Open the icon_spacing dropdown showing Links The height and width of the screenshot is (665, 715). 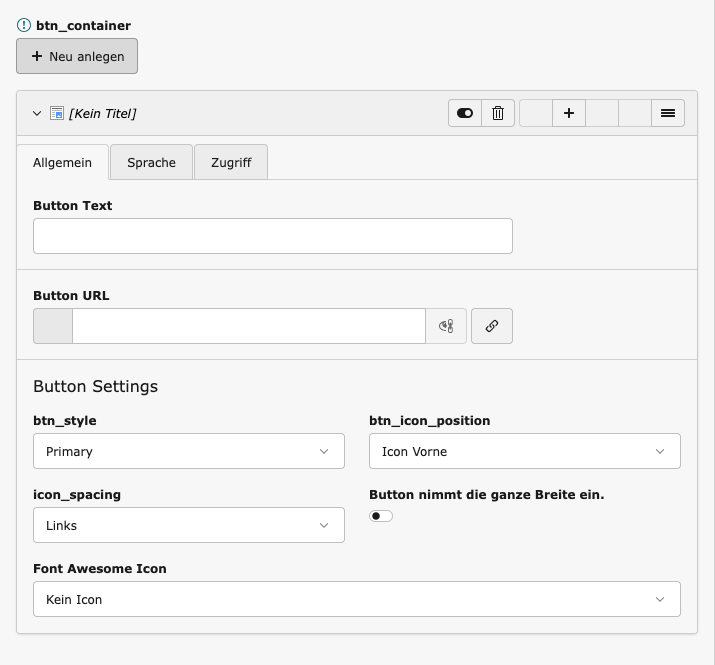[189, 525]
